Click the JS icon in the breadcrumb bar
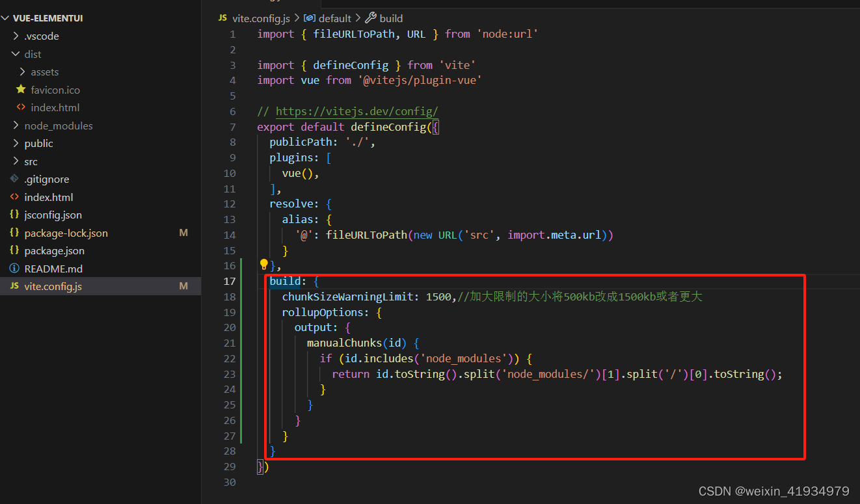Screen dimensions: 860x504 [x=222, y=18]
